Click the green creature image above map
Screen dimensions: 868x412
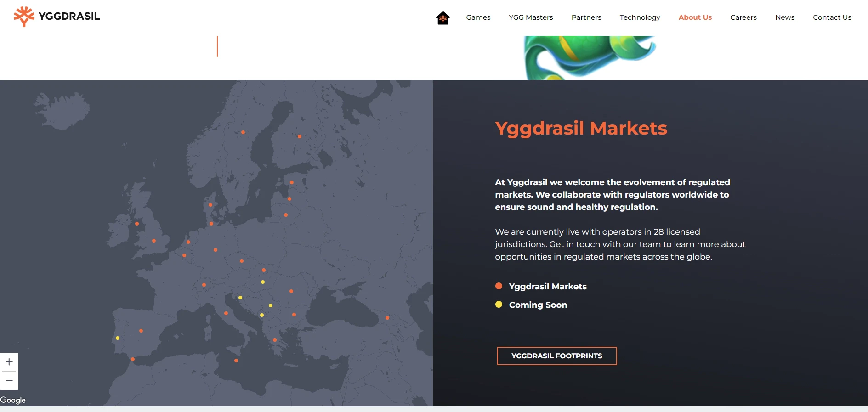590,57
